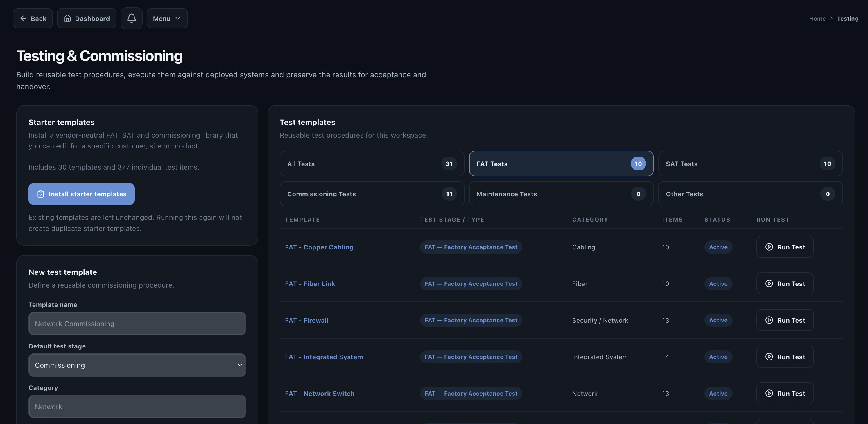This screenshot has height=424, width=868.
Task: Open the notifications bell
Action: tap(131, 18)
